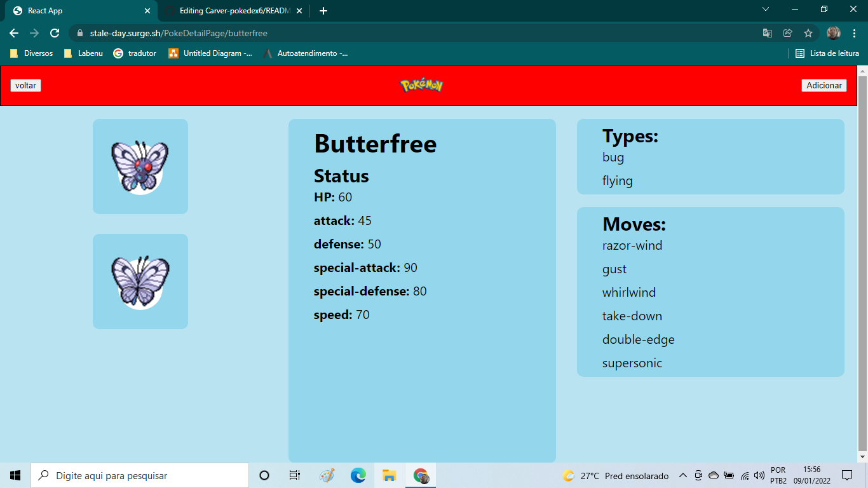Close the React App tab
Screen dimensions: 868x488
pos(147,11)
